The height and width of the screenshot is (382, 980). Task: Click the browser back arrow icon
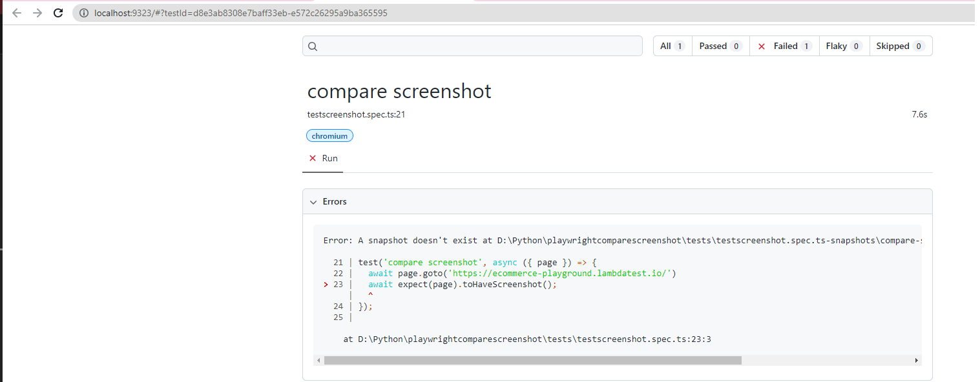pos(16,12)
